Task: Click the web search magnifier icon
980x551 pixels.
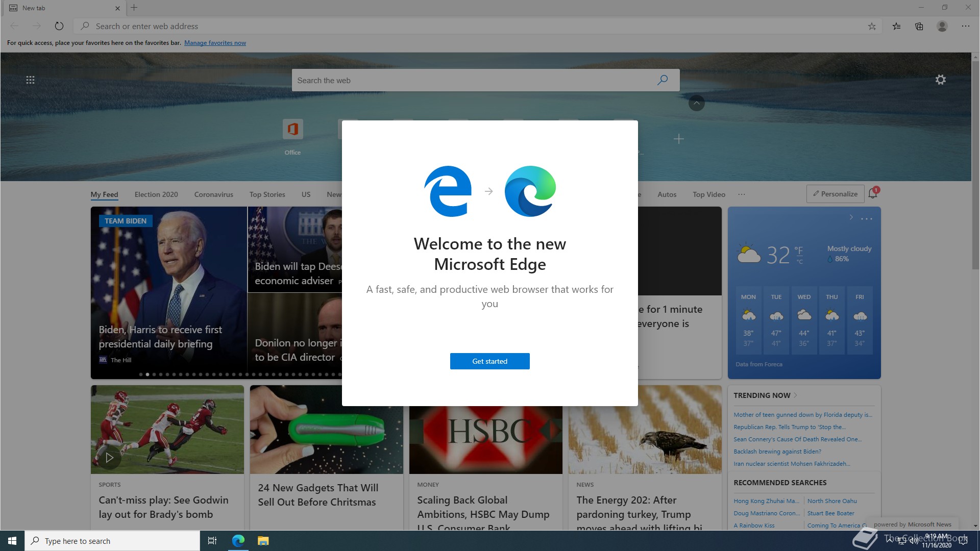Action: click(663, 80)
